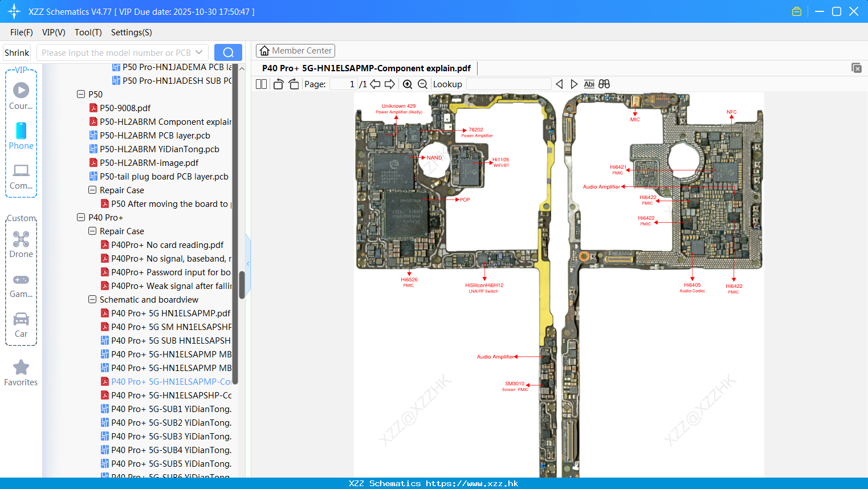Open P50-tail plug board PCB layer.pcb

[159, 176]
